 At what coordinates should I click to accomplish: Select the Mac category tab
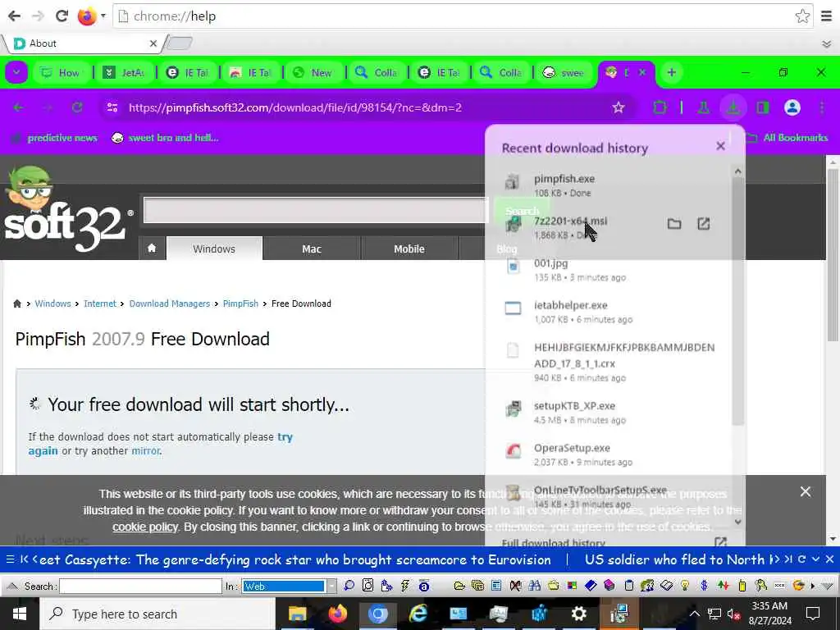pyautogui.click(x=311, y=249)
